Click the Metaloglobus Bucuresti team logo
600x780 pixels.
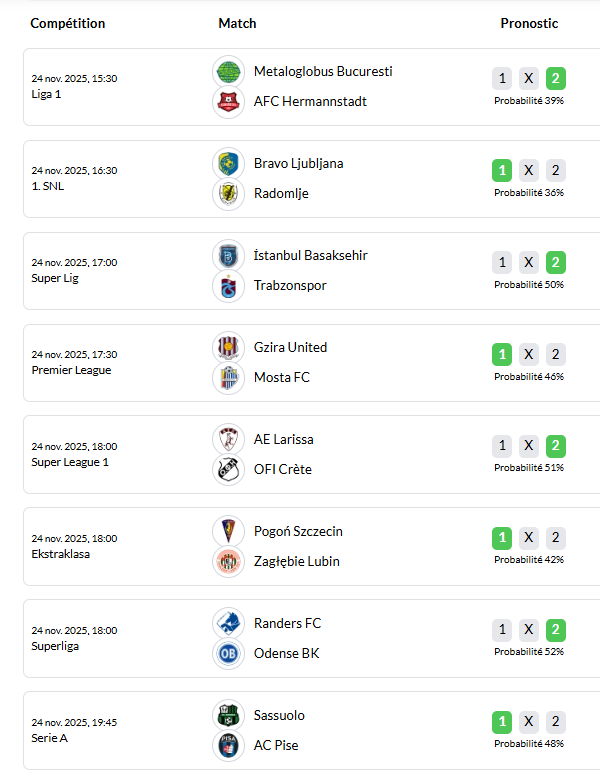[x=228, y=71]
